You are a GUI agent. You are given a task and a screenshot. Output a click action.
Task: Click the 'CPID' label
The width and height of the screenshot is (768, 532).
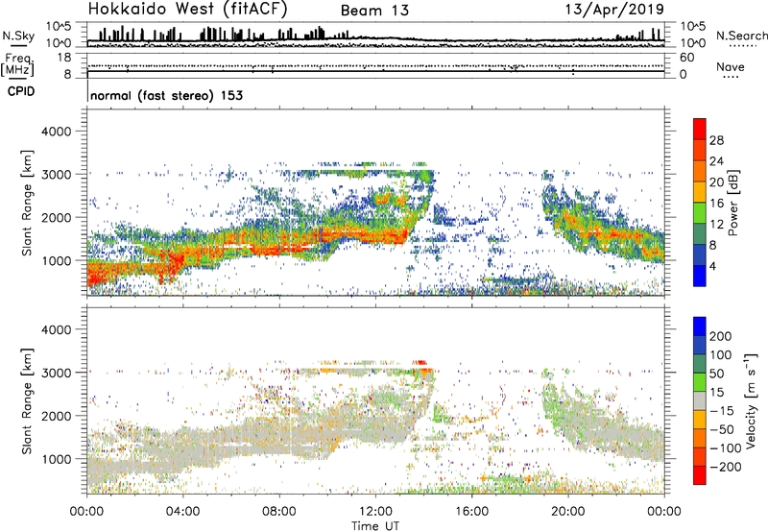pyautogui.click(x=21, y=91)
